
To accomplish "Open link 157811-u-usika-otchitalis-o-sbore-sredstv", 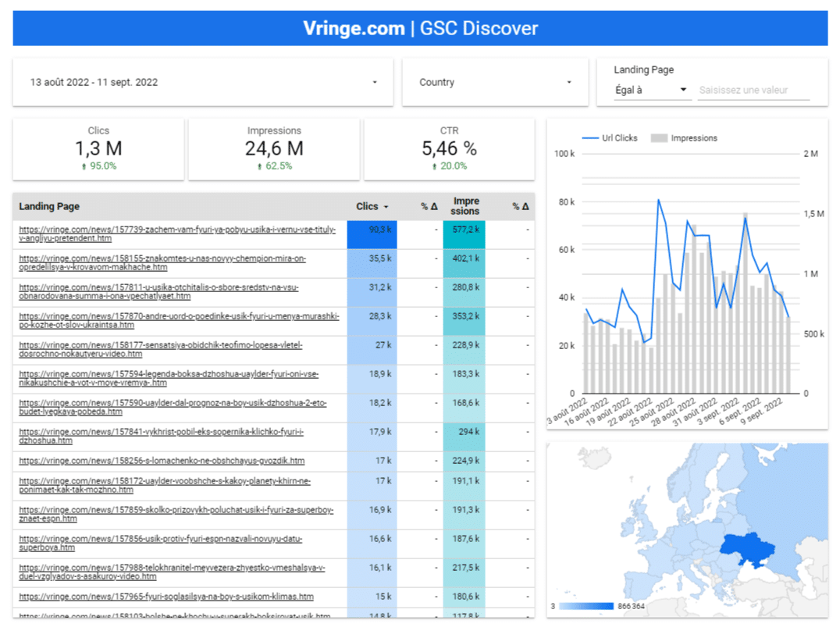I will (x=158, y=291).
